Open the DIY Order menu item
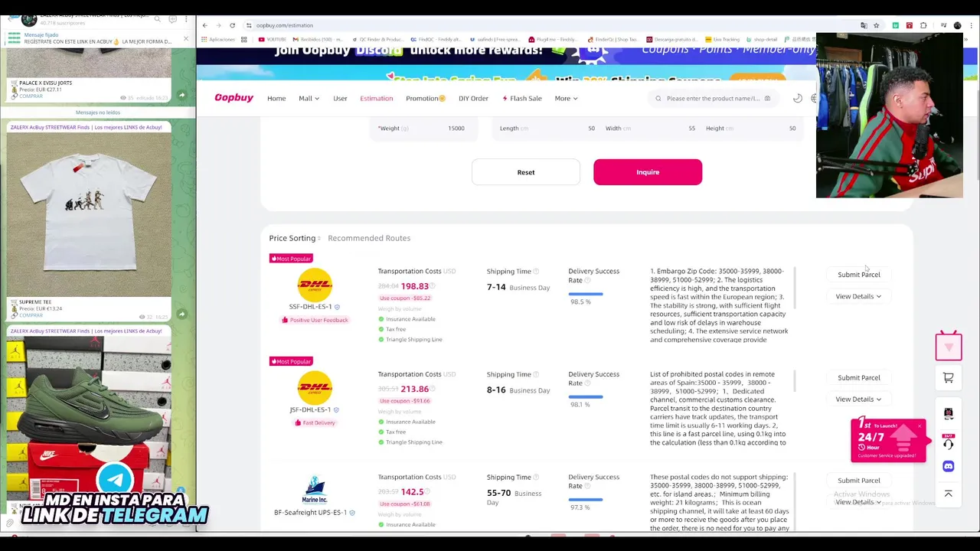The width and height of the screenshot is (980, 551). pyautogui.click(x=473, y=98)
